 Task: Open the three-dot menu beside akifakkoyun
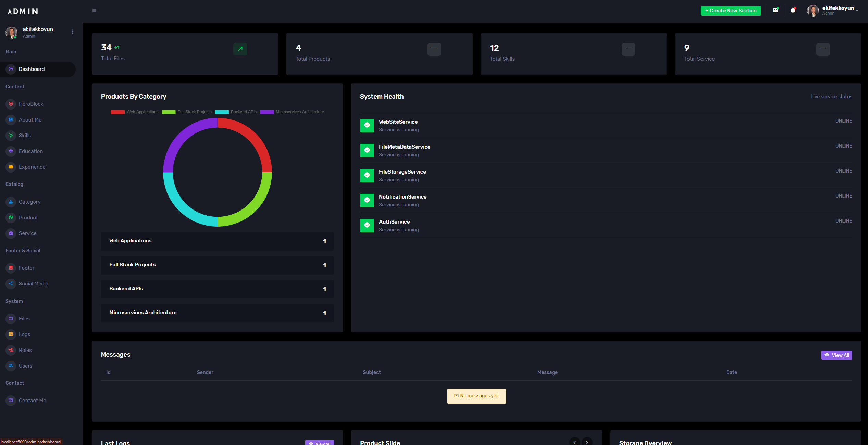[x=72, y=31]
